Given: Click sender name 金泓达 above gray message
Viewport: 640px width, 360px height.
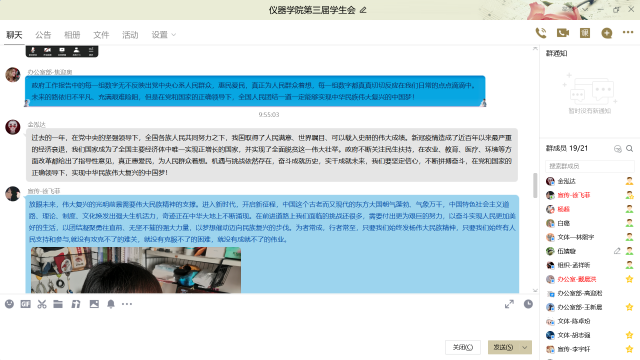Looking at the screenshot, I should [36, 124].
